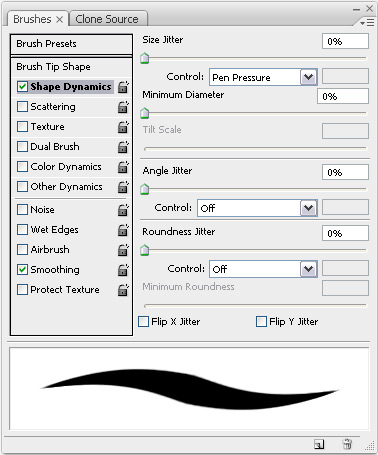Toggle the lock icon for Smoothing
Viewport: 378px width, 455px height.
pyautogui.click(x=123, y=270)
